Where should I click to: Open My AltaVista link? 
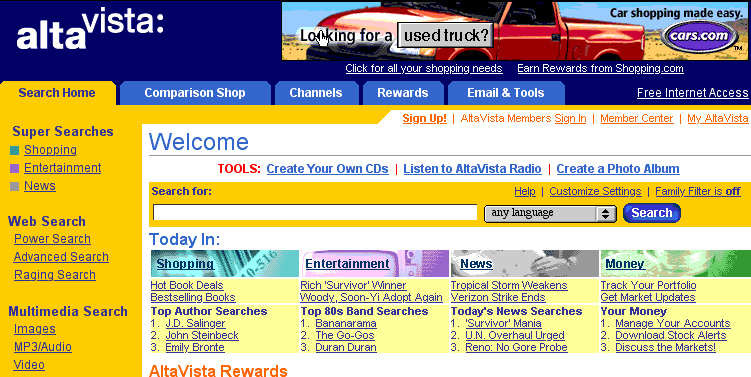717,118
